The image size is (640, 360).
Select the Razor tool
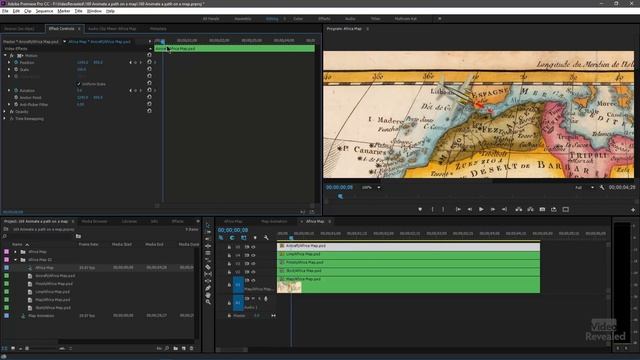click(x=208, y=267)
